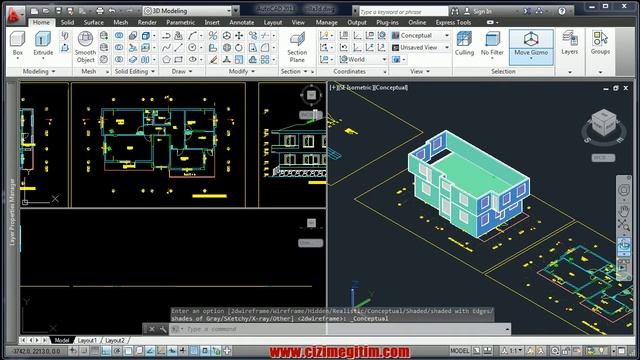Click the Pan hand icon on navigation bar

[623, 211]
